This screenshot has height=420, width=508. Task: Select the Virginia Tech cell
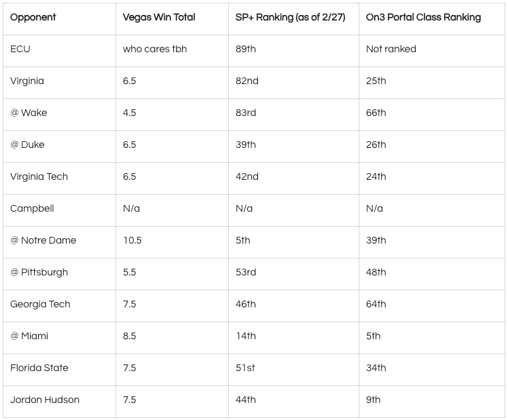(x=59, y=178)
